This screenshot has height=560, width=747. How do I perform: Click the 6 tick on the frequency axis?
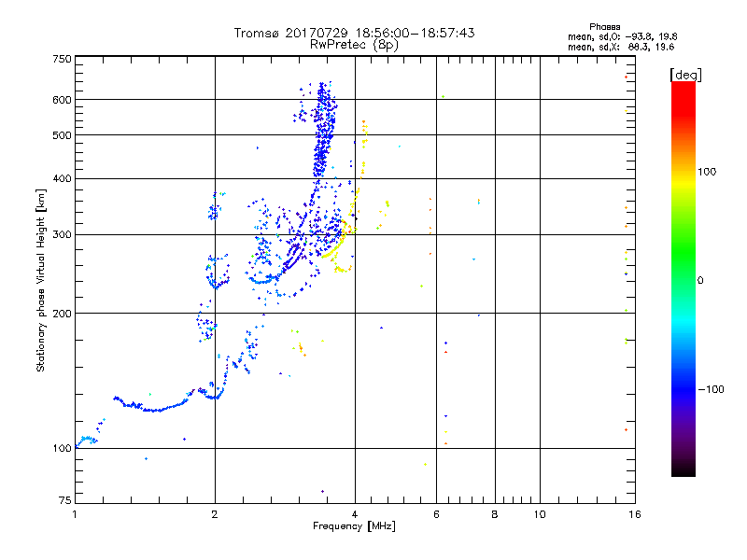(x=436, y=514)
